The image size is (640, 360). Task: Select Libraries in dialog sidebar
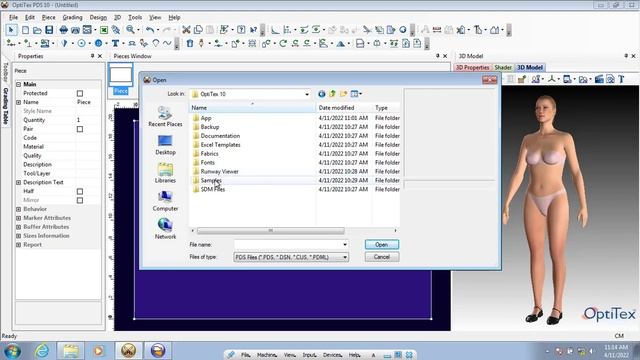click(x=165, y=173)
